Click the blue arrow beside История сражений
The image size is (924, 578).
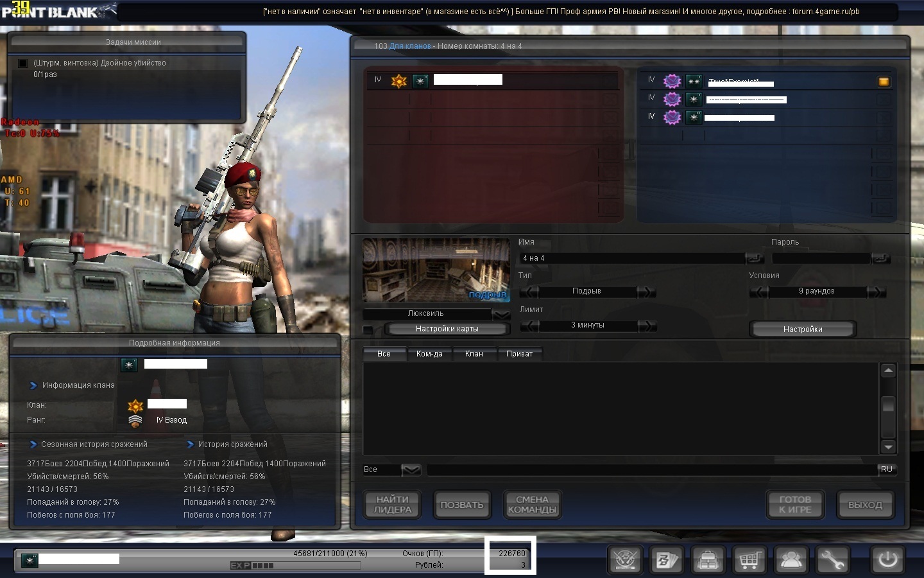point(190,444)
